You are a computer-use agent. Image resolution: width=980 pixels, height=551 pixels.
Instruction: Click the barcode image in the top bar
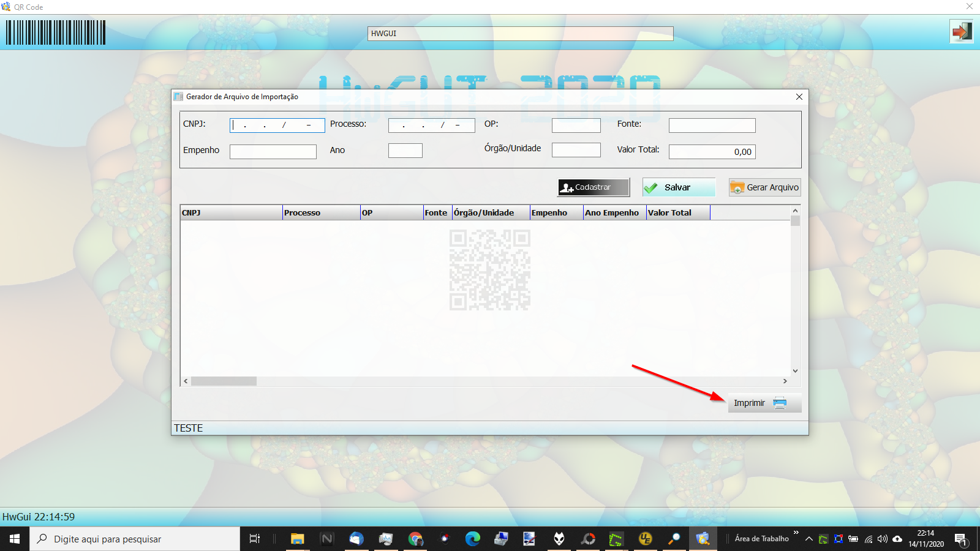(56, 32)
